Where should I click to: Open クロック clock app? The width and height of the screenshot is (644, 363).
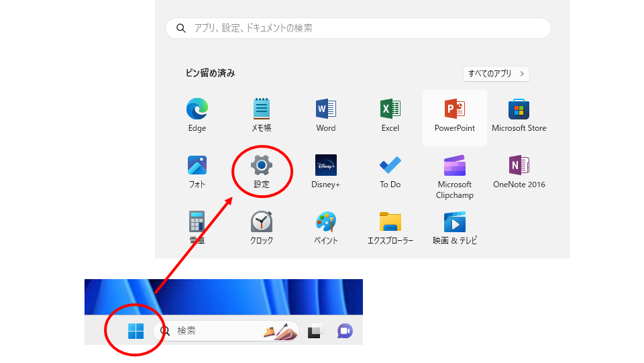click(x=262, y=228)
